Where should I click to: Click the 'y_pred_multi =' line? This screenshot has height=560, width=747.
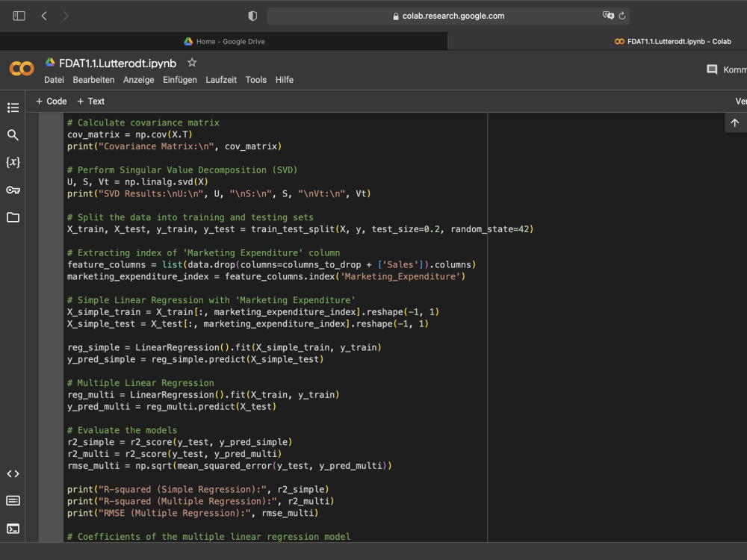point(172,407)
